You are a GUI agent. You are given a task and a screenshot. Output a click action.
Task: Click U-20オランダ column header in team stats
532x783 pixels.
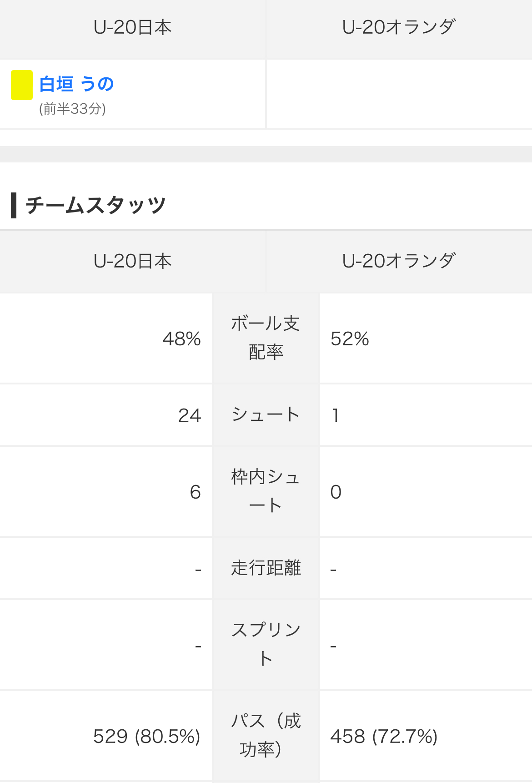click(399, 261)
